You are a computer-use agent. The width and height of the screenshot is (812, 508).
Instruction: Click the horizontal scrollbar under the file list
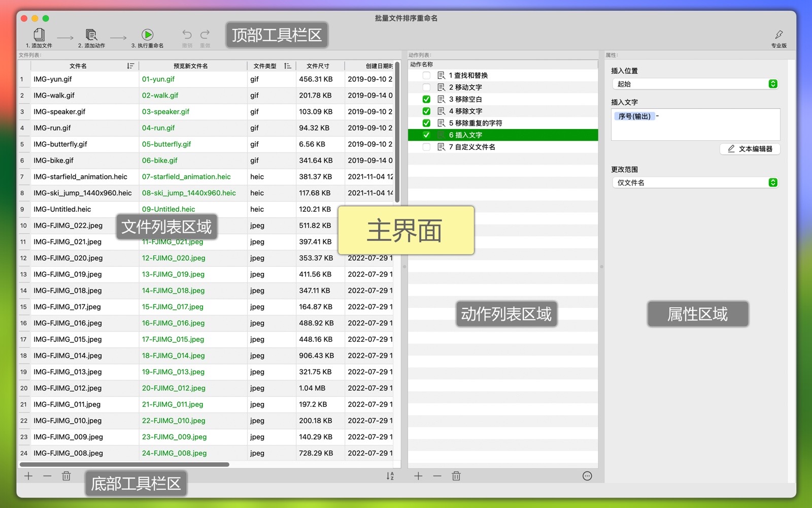click(x=124, y=464)
